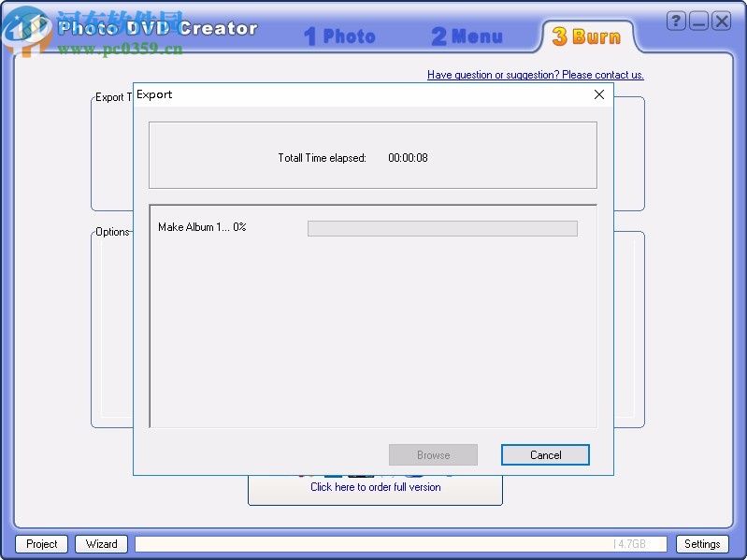Switch to the 1 Photo tab
Image resolution: width=747 pixels, height=560 pixels.
pos(339,36)
